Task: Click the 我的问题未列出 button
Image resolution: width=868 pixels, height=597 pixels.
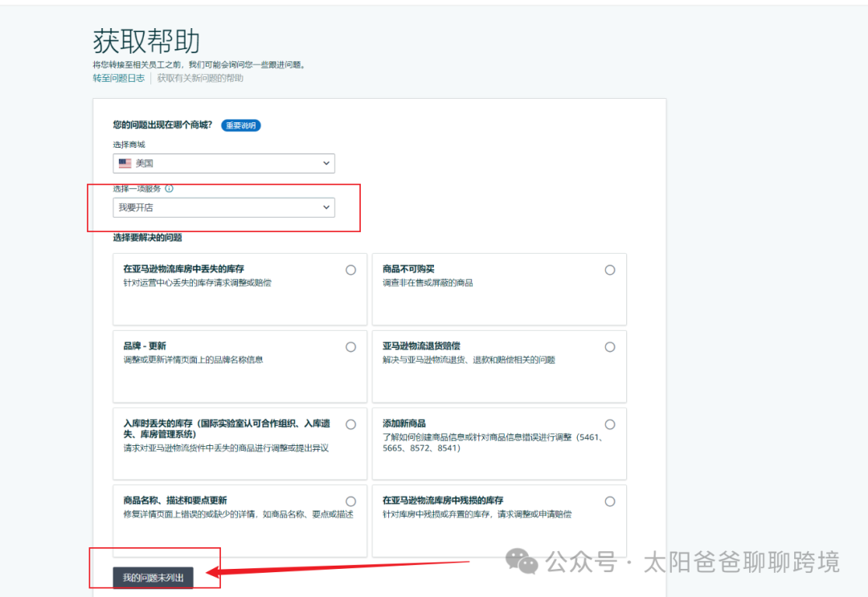Action: [x=154, y=578]
